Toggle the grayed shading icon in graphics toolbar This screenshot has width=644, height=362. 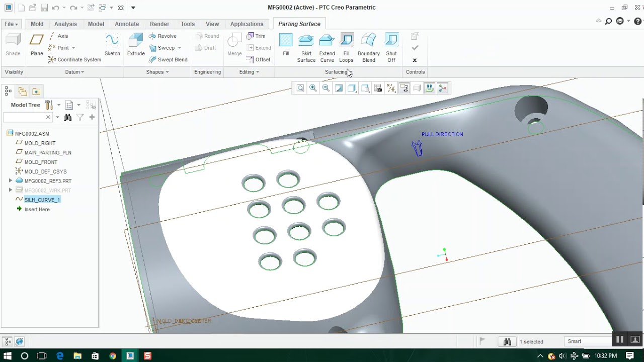(417, 88)
